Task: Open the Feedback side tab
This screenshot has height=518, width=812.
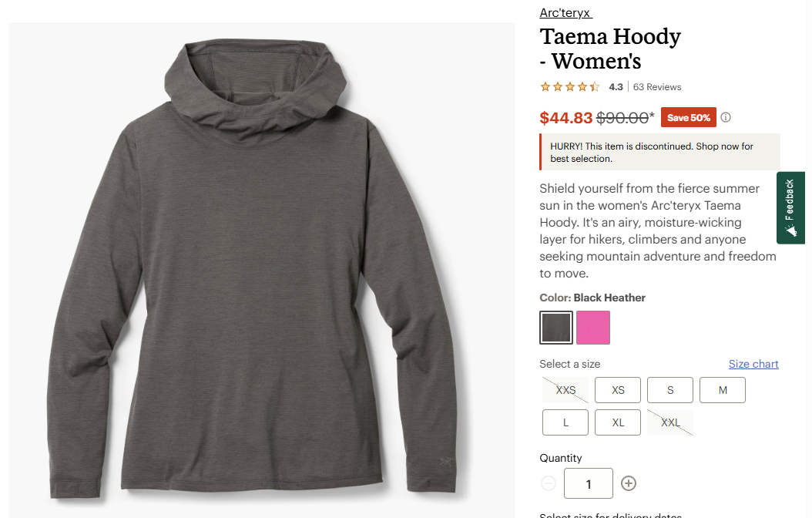Action: (790, 208)
